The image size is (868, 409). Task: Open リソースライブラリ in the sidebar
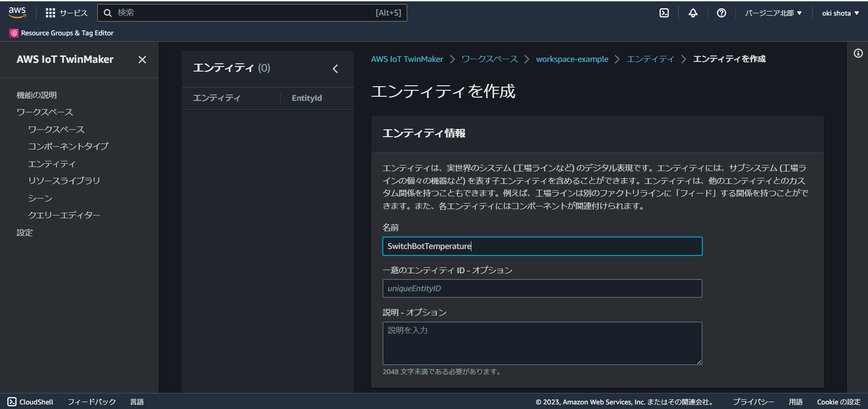tap(64, 181)
